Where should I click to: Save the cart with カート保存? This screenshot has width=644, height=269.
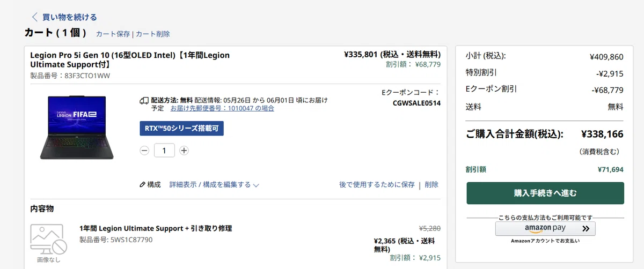(113, 34)
